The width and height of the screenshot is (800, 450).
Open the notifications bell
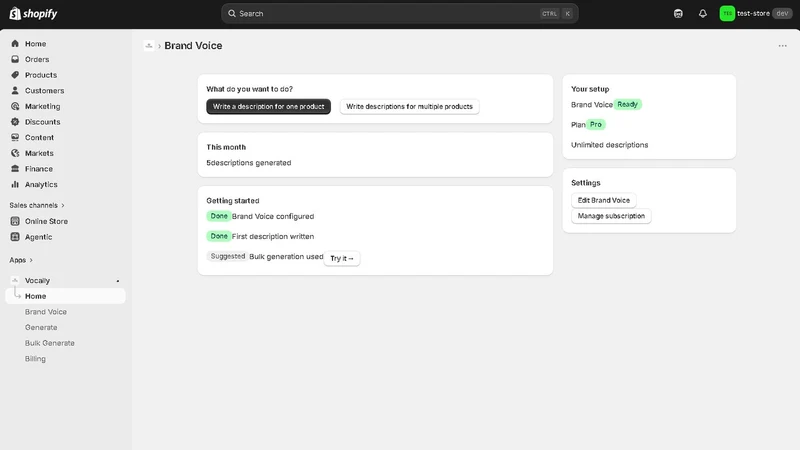703,14
